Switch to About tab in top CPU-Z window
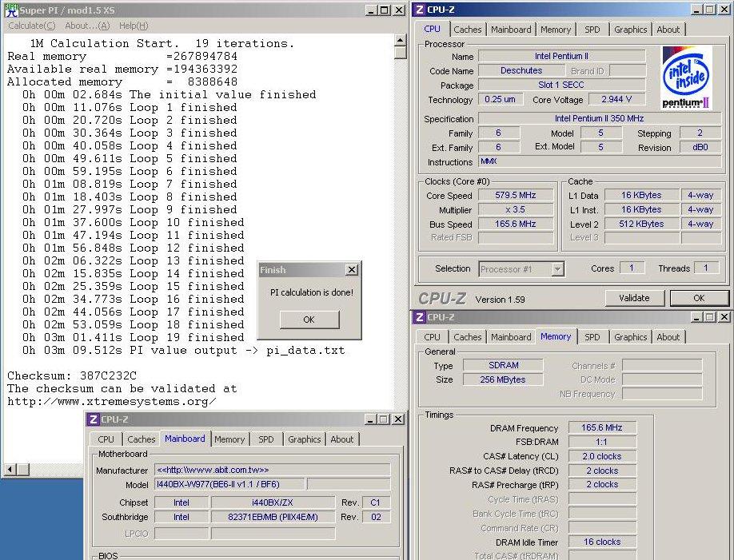734x560 pixels. click(668, 30)
